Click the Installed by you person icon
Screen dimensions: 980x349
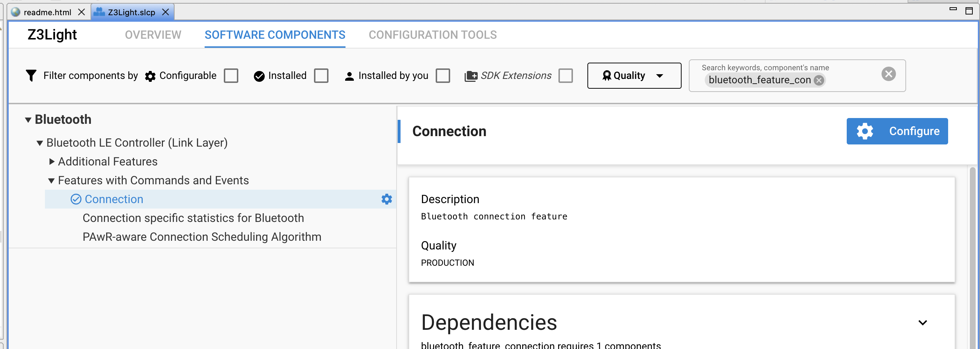(349, 76)
